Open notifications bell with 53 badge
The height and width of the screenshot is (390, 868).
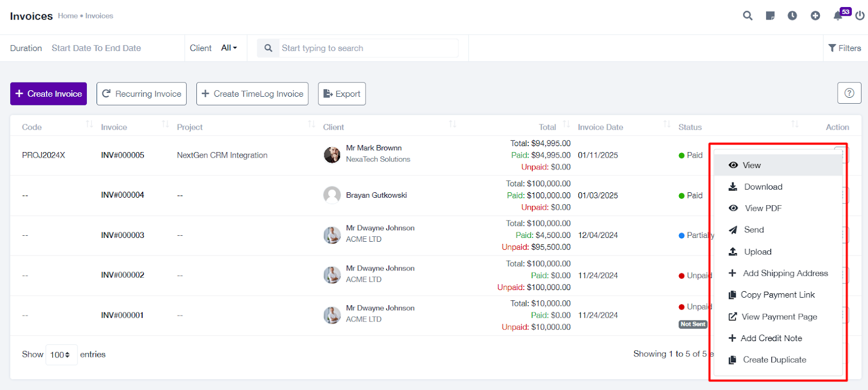click(839, 15)
